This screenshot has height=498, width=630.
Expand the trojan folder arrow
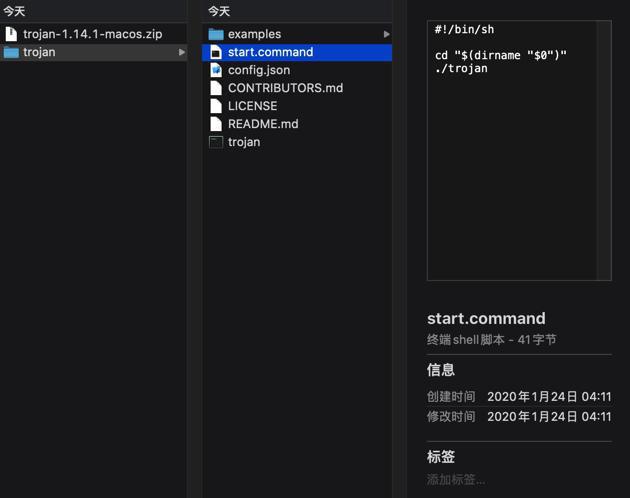[x=182, y=52]
